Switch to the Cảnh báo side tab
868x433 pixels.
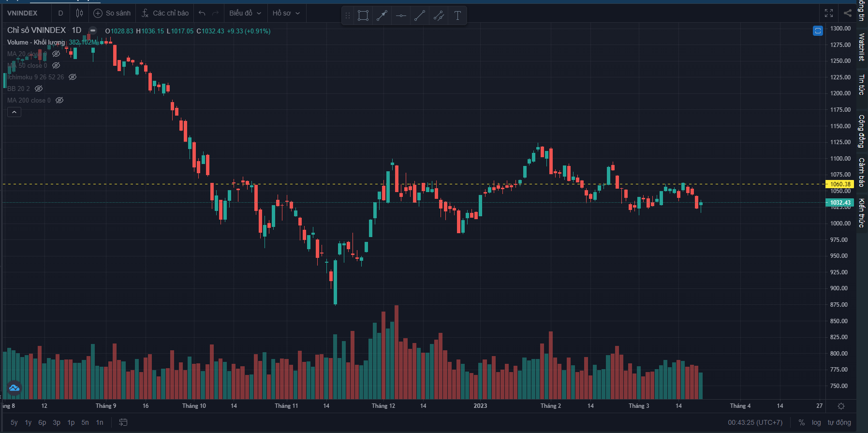pos(862,172)
